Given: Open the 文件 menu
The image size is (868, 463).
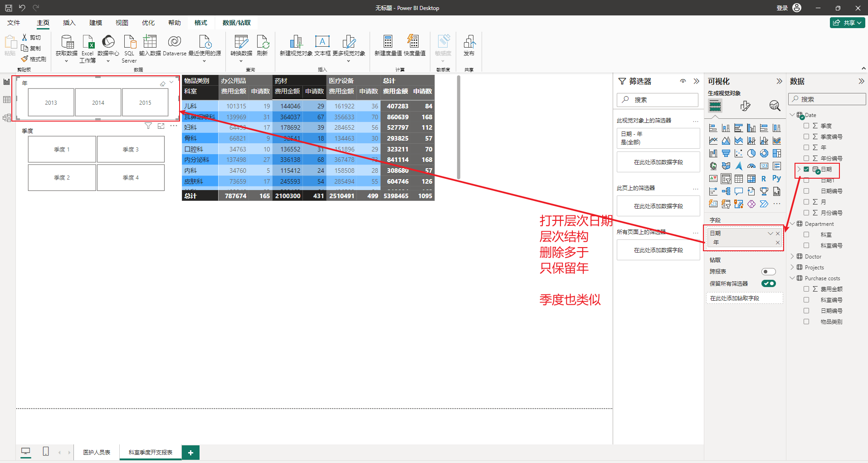Looking at the screenshot, I should tap(14, 23).
